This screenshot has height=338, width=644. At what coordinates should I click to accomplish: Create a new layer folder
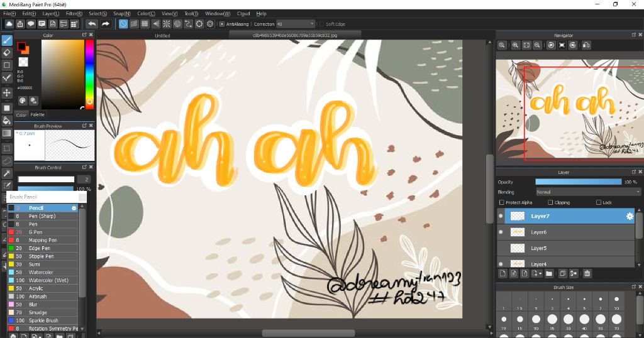pyautogui.click(x=549, y=273)
